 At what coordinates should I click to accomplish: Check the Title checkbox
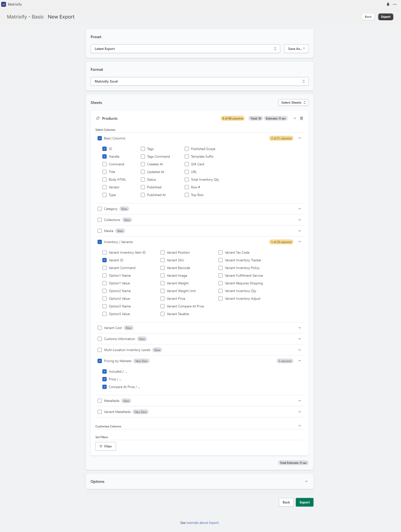[x=105, y=171]
